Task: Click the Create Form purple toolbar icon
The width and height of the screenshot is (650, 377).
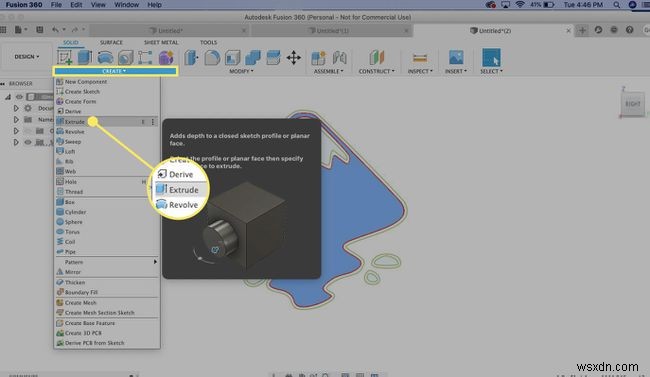Action: pos(166,58)
